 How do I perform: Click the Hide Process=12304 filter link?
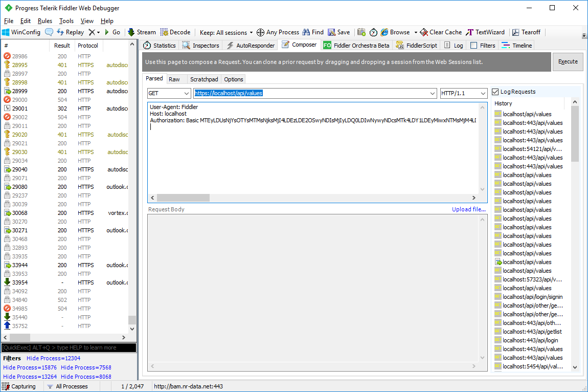(x=53, y=358)
